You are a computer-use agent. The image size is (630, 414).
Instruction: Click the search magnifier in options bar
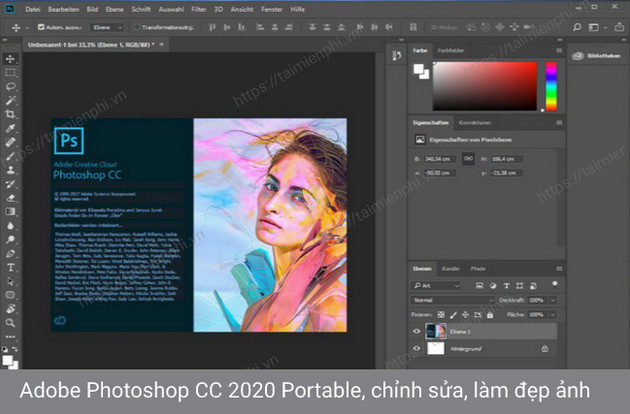click(577, 27)
